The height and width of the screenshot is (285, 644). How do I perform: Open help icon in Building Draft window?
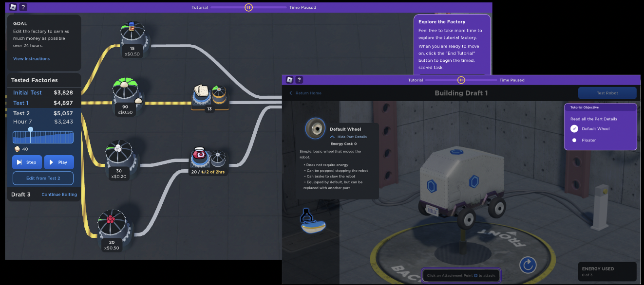(x=299, y=80)
